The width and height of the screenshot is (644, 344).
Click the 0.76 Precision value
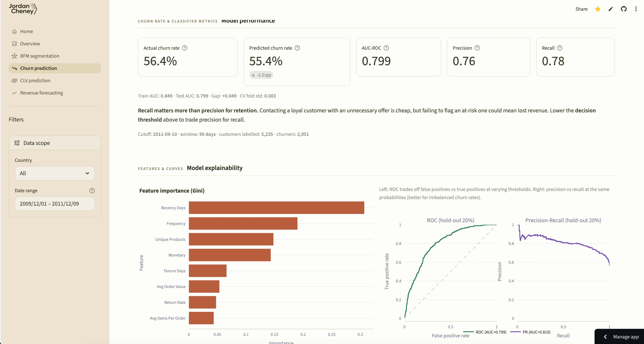click(464, 61)
